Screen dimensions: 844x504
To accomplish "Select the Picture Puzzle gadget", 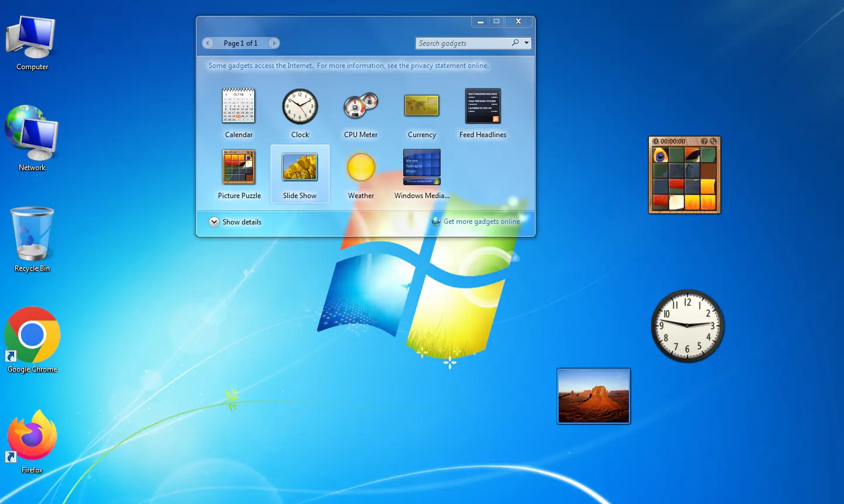I will coord(239,172).
